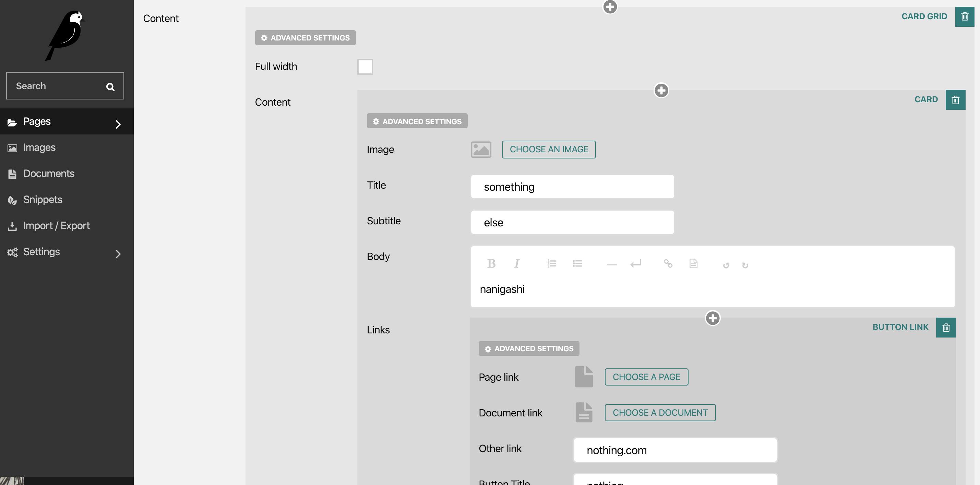Image resolution: width=980 pixels, height=485 pixels.
Task: Undo last edit in Body editor
Action: click(726, 265)
